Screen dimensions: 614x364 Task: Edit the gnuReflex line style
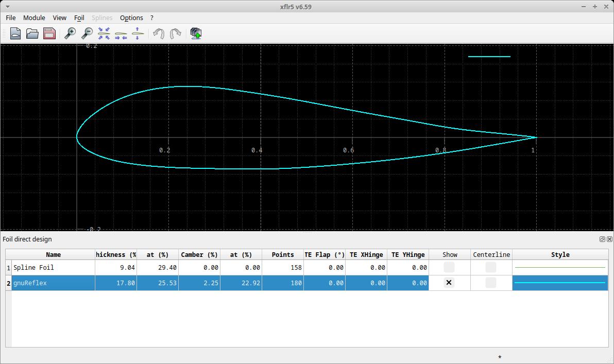click(560, 283)
